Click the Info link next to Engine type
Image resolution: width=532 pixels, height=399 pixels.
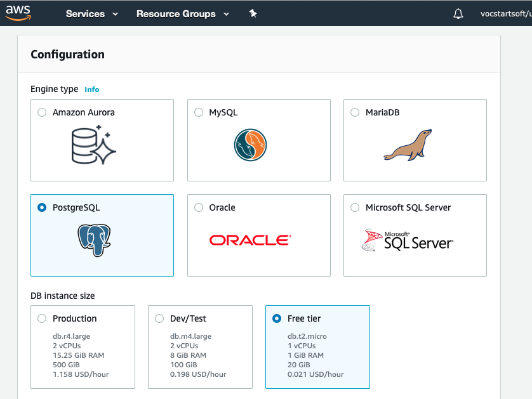pyautogui.click(x=91, y=89)
